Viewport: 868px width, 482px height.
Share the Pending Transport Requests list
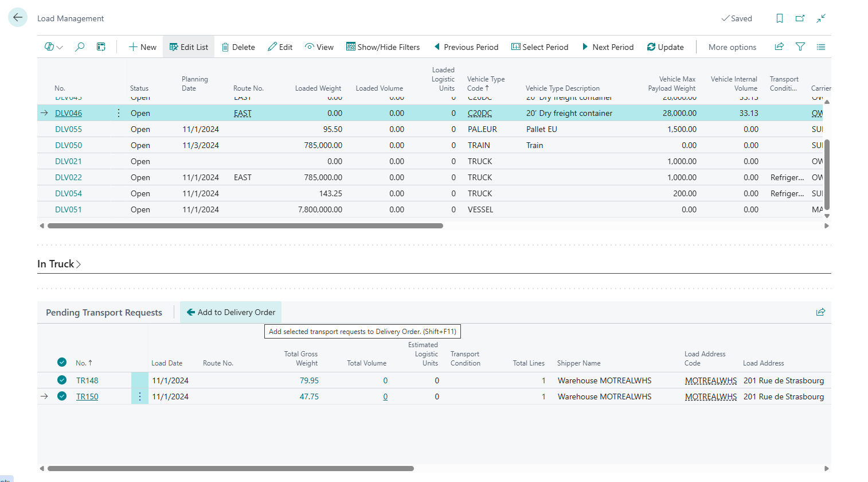pos(820,312)
